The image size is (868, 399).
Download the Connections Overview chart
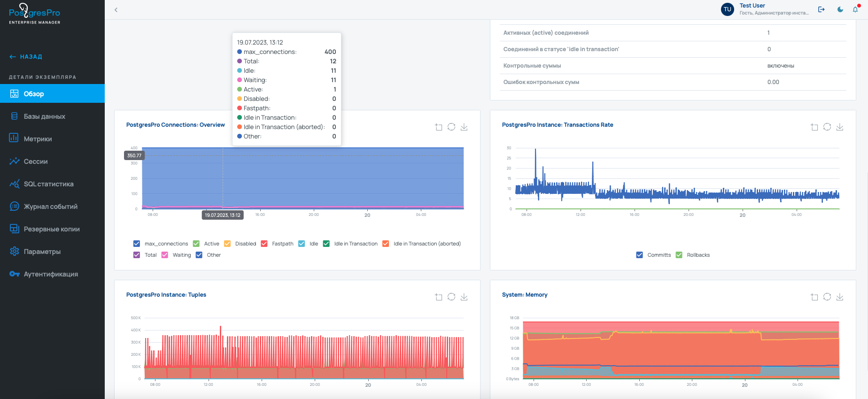tap(464, 127)
